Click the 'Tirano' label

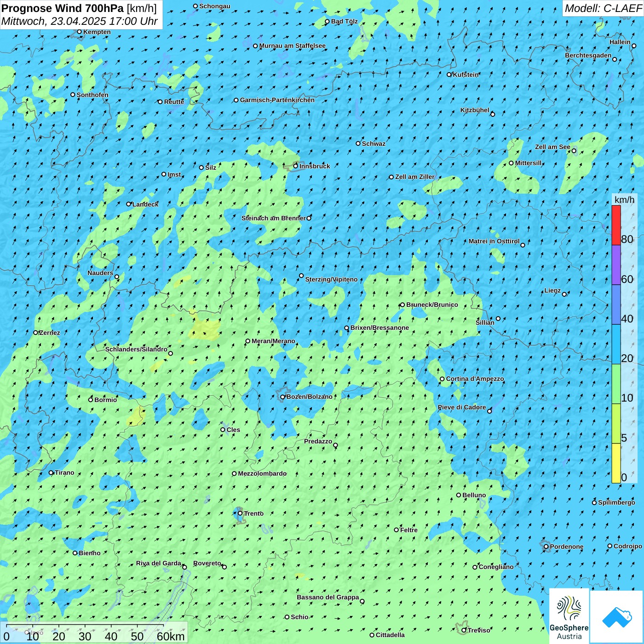[64, 472]
